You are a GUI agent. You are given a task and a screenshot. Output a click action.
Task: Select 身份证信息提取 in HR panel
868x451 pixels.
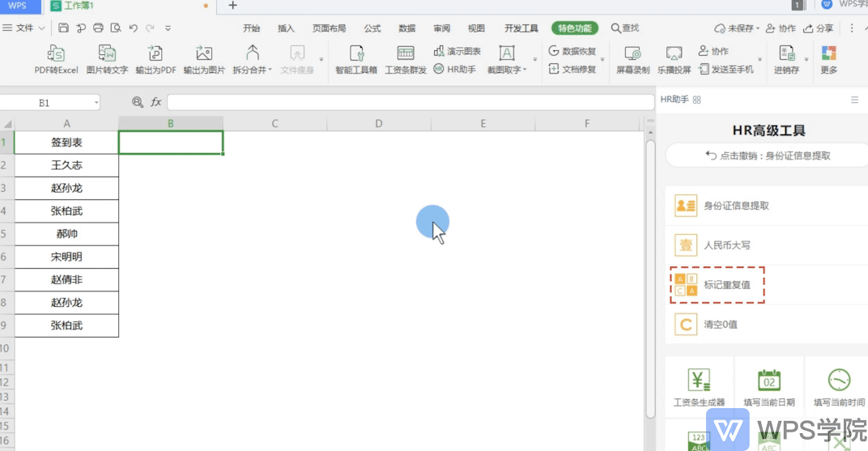[x=766, y=206]
